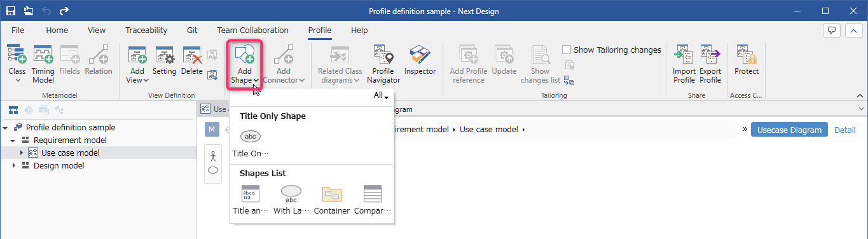
Task: Undo the last action
Action: point(46,11)
